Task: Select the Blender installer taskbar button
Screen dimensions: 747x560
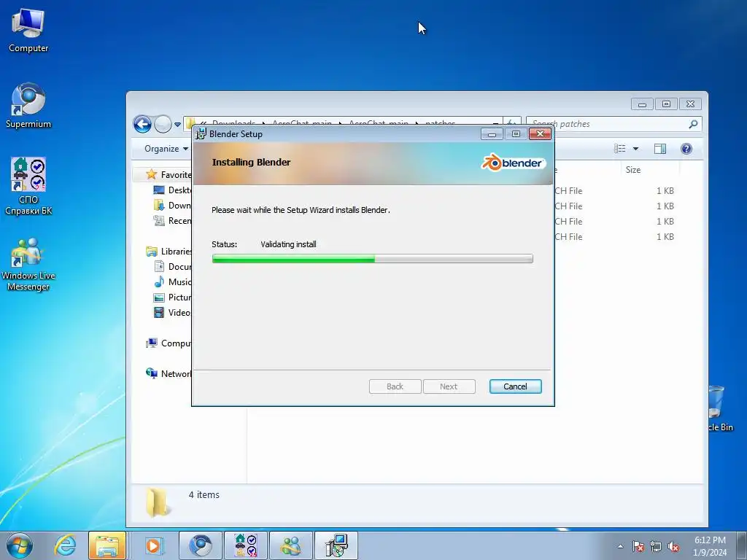Action: 336,545
